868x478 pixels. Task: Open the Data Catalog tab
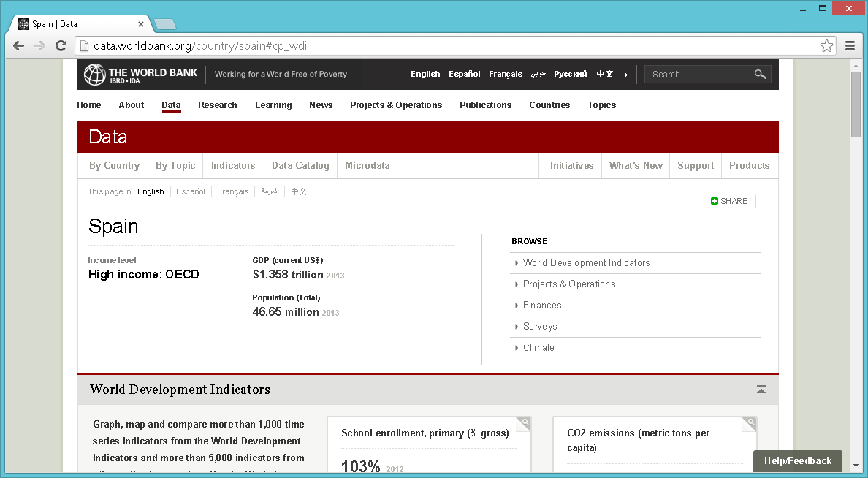[300, 166]
